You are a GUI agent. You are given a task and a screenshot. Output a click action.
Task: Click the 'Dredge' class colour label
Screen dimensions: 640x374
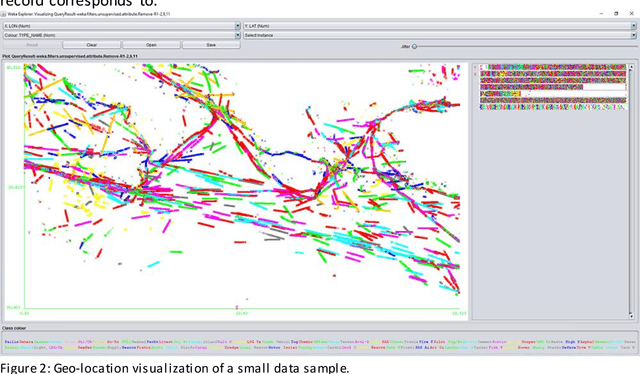tap(231, 347)
